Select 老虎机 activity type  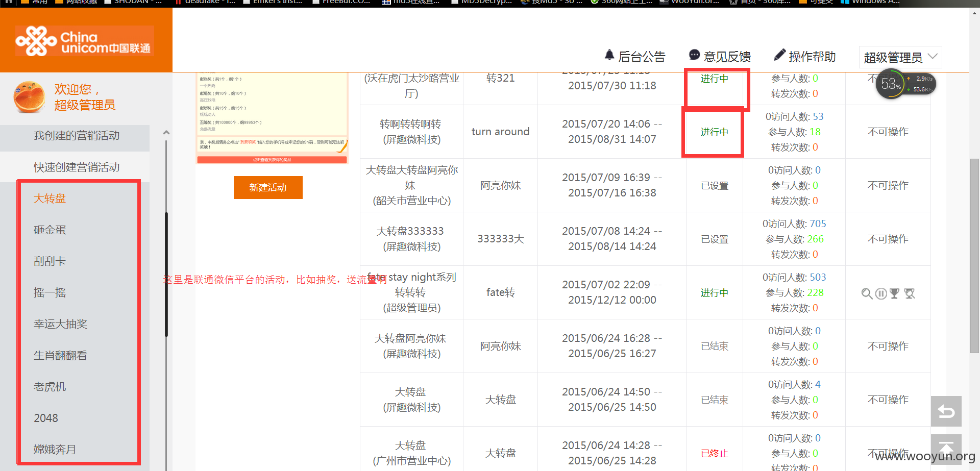(x=50, y=387)
